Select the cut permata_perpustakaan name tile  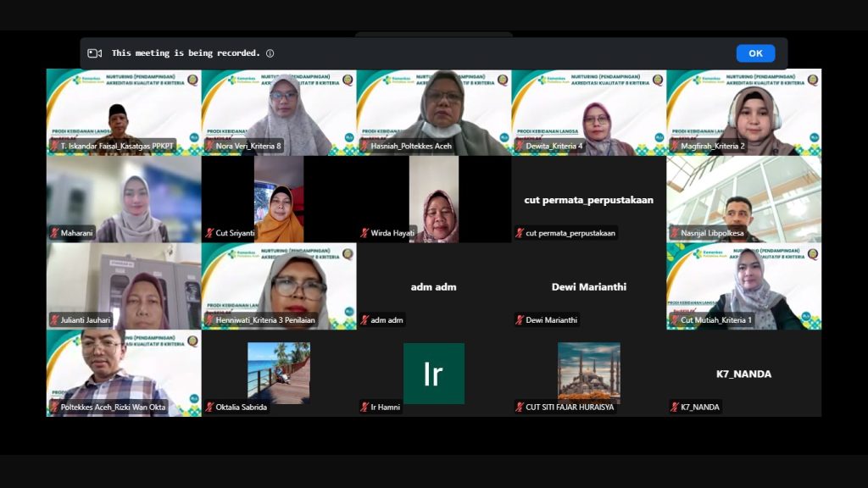(589, 199)
